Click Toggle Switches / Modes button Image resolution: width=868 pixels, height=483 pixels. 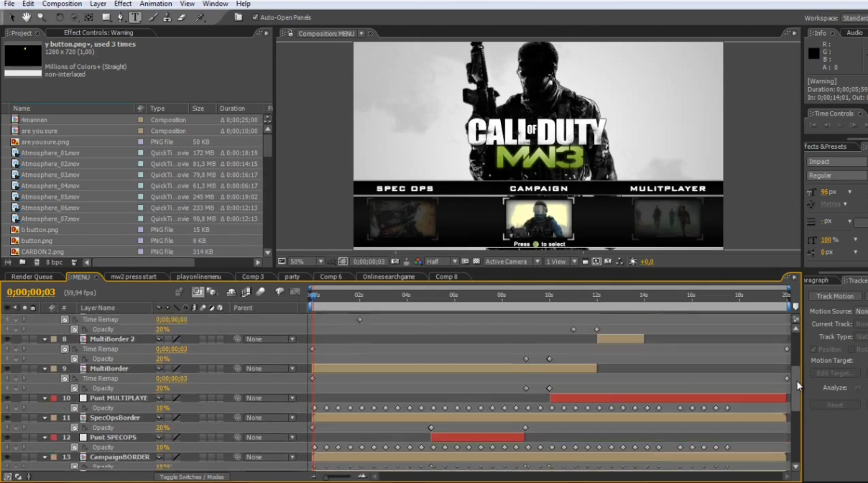click(192, 477)
